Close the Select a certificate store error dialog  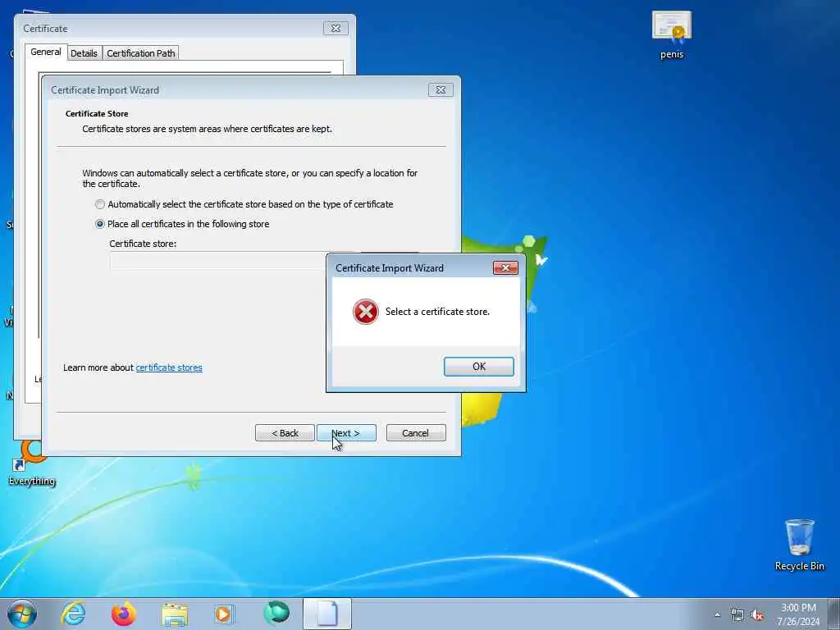click(505, 268)
